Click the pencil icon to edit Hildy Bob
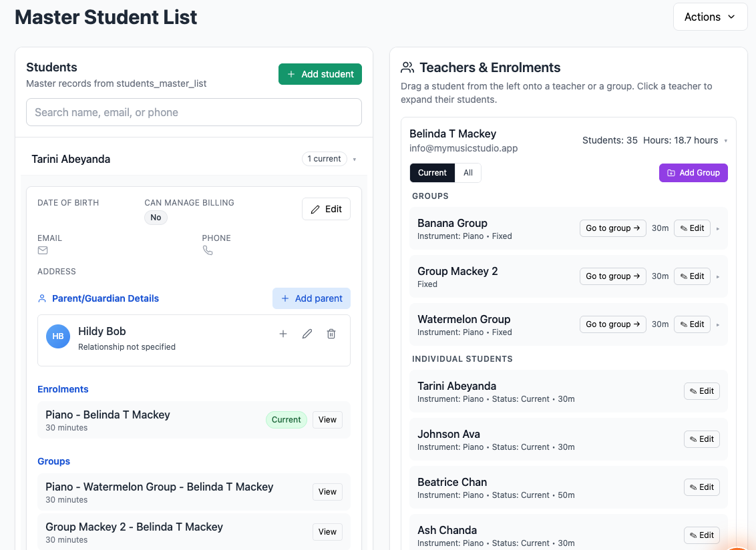Screen dimensions: 756x550 307,334
